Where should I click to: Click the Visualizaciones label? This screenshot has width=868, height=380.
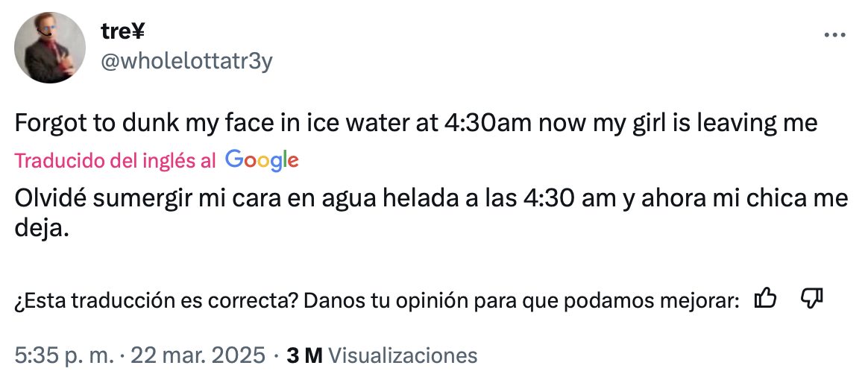[x=402, y=355]
